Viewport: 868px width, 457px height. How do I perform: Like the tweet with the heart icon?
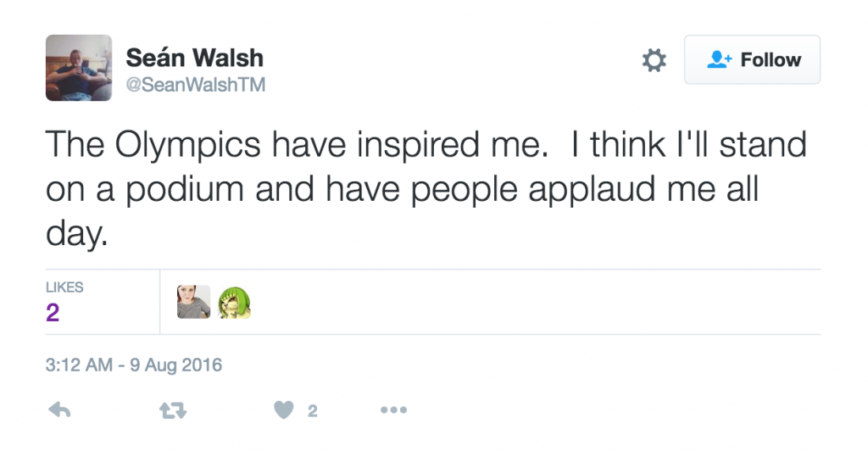coord(284,410)
